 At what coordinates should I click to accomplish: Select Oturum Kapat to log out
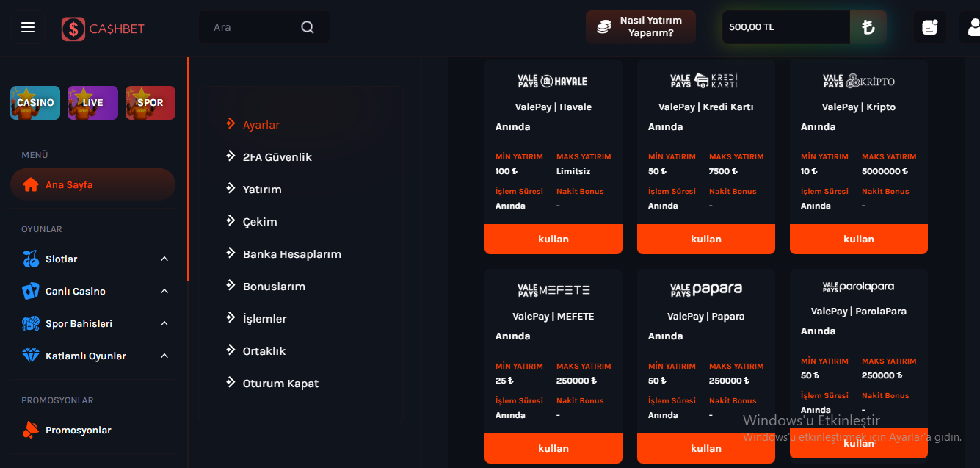(280, 384)
